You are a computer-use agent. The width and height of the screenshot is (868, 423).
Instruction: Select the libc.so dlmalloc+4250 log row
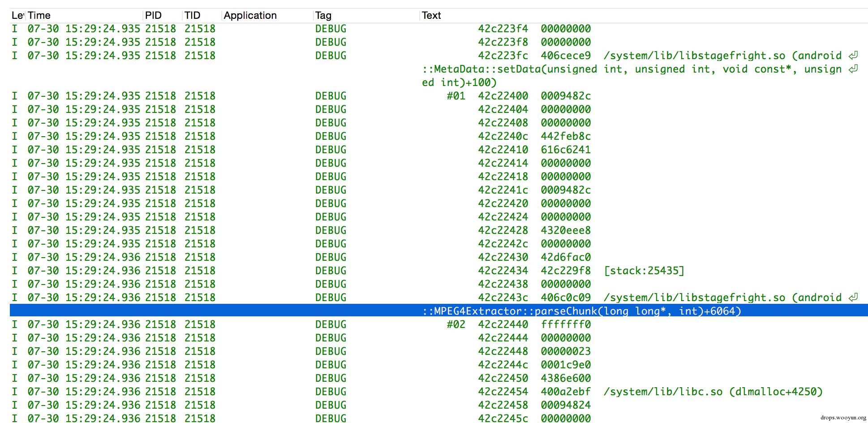[713, 392]
